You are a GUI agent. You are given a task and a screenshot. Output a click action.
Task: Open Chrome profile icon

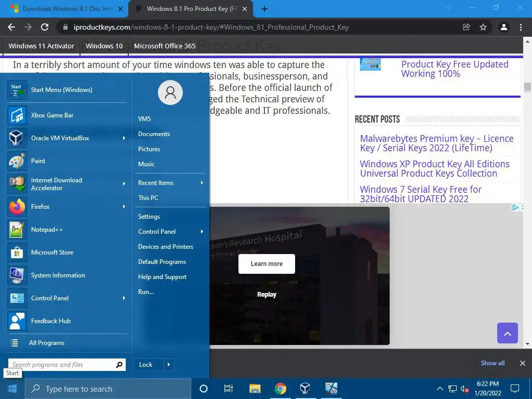504,27
